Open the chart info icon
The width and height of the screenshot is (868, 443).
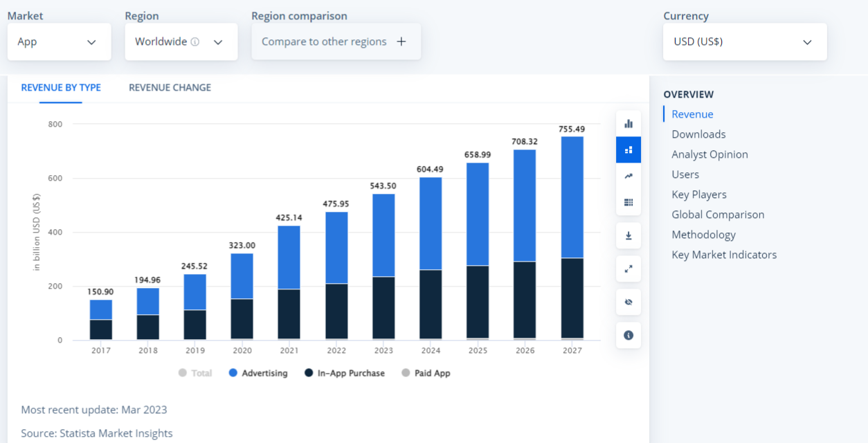coord(629,335)
